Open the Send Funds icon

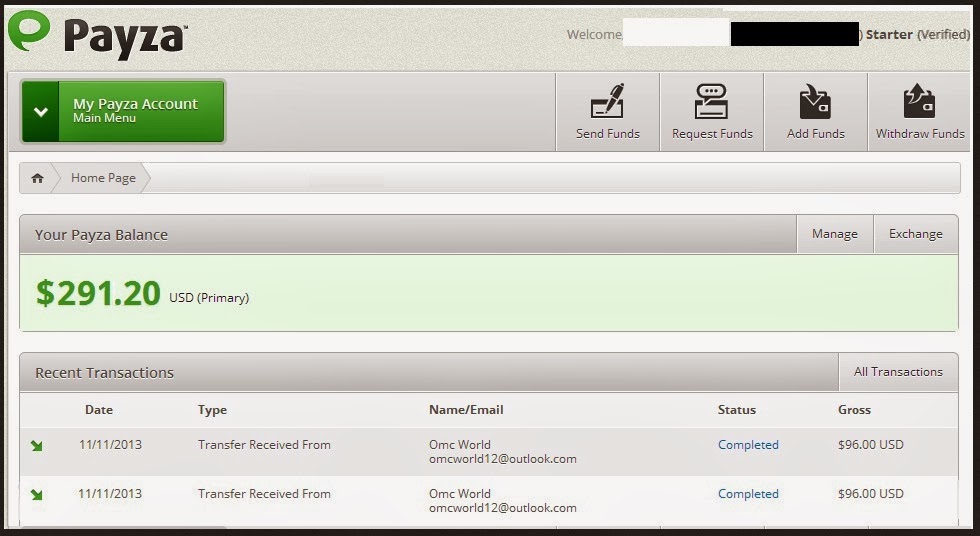click(x=608, y=101)
